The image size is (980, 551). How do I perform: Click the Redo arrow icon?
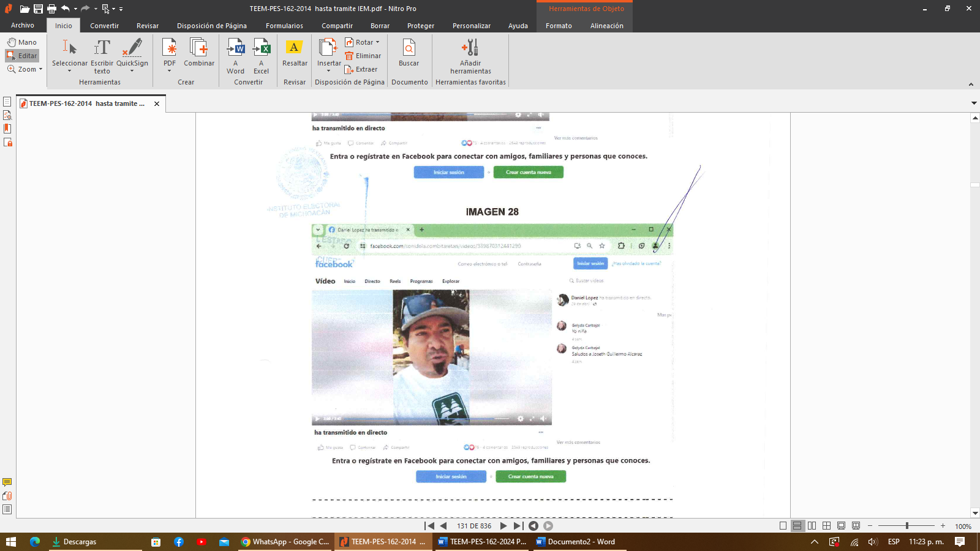tap(85, 9)
